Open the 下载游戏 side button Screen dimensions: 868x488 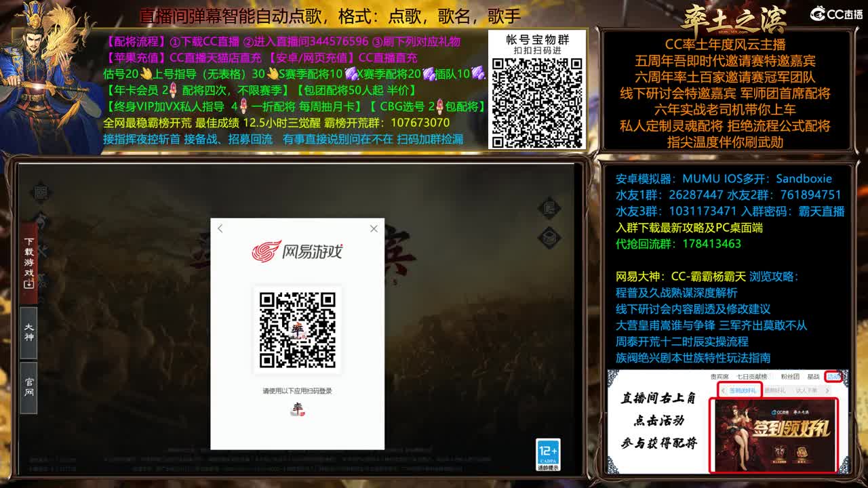point(28,262)
